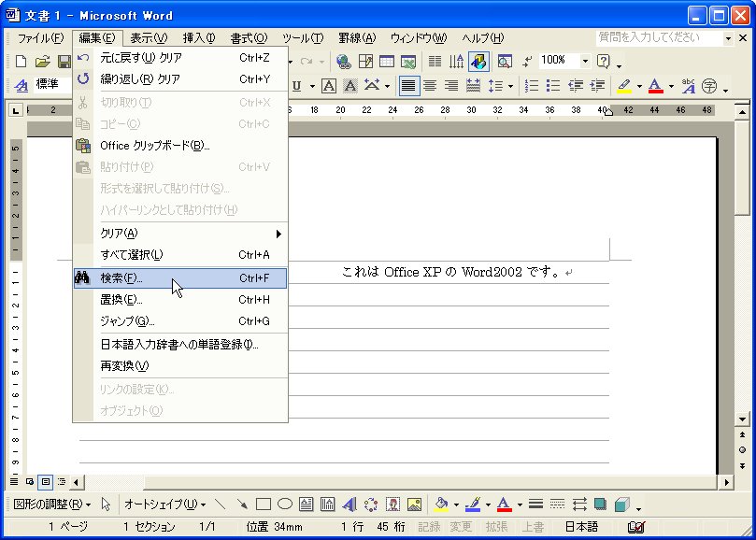The height and width of the screenshot is (540, 756).
Task: Click the vertical scrollbar down arrow
Action: point(743,419)
